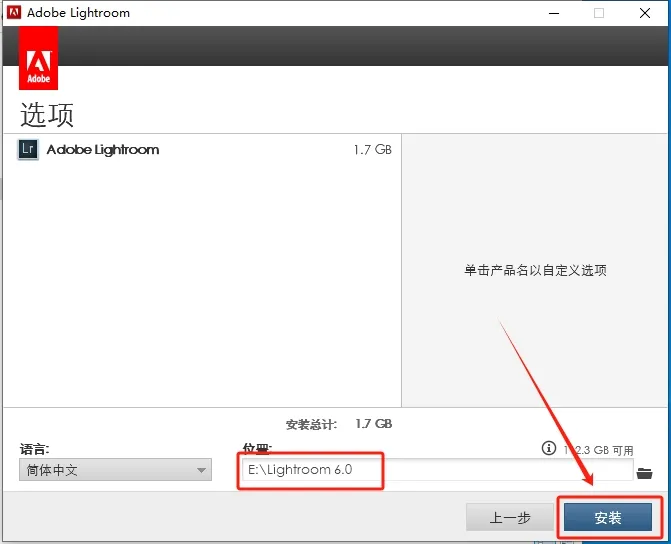Go back with 上一步 button
Viewport: 671px width, 544px height.
pos(510,517)
